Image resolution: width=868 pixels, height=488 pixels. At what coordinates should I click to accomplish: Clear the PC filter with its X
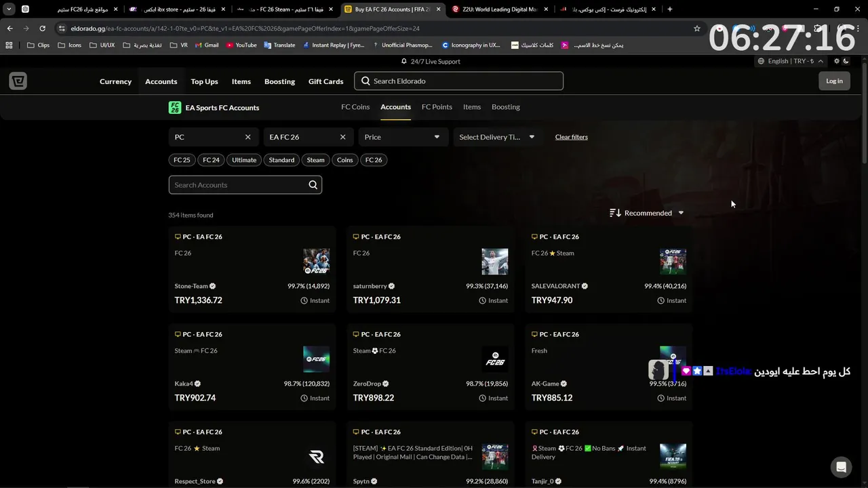(x=248, y=137)
